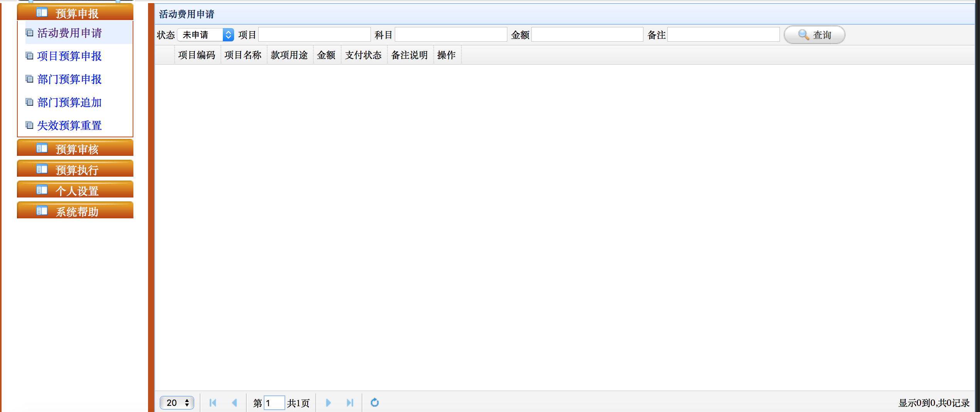Expand the 系统帮助 accordion section
The height and width of the screenshot is (412, 980).
point(75,210)
